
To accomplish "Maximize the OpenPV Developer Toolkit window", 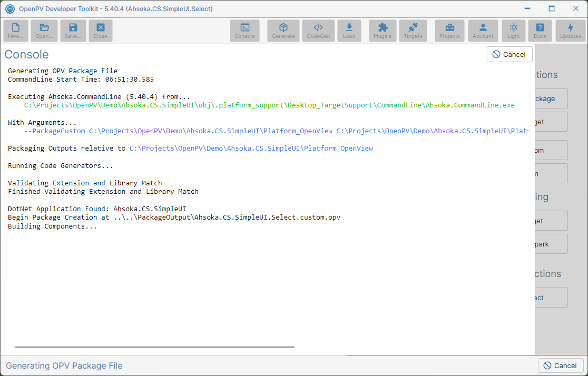I will (x=552, y=8).
